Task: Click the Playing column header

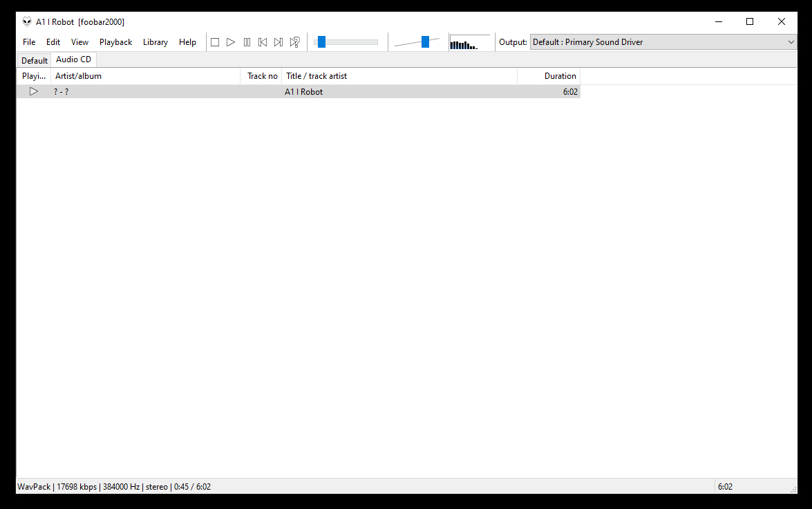Action: coord(34,76)
